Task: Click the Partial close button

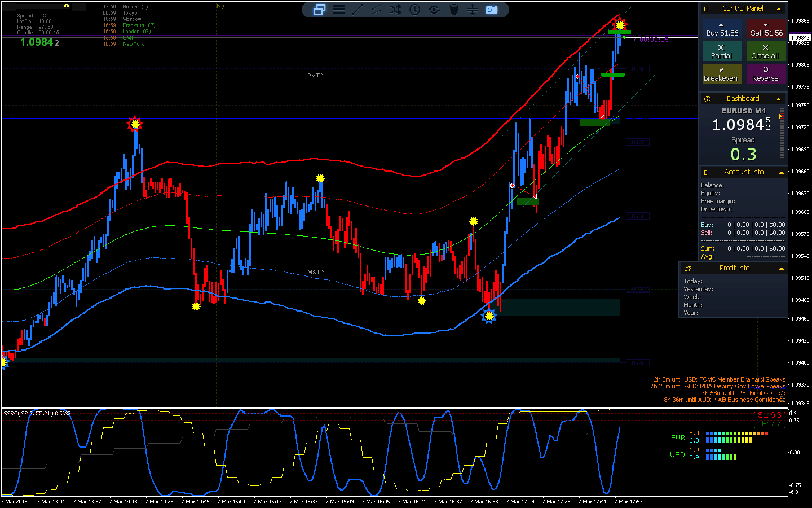Action: [722, 51]
